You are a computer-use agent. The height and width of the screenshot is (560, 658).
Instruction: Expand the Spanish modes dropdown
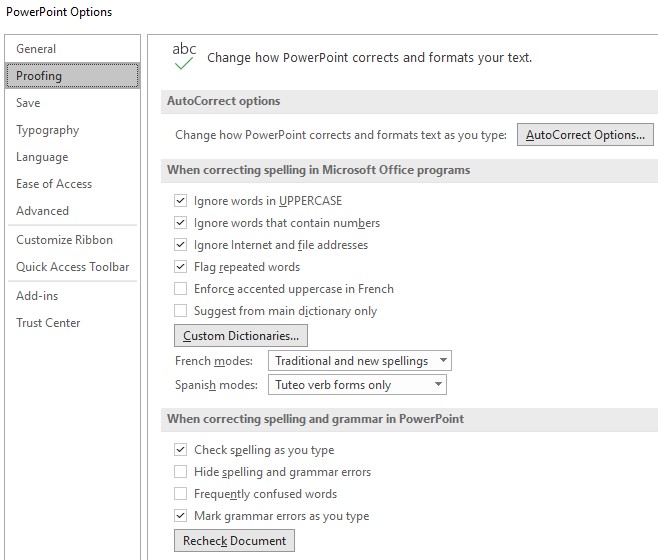click(x=357, y=385)
